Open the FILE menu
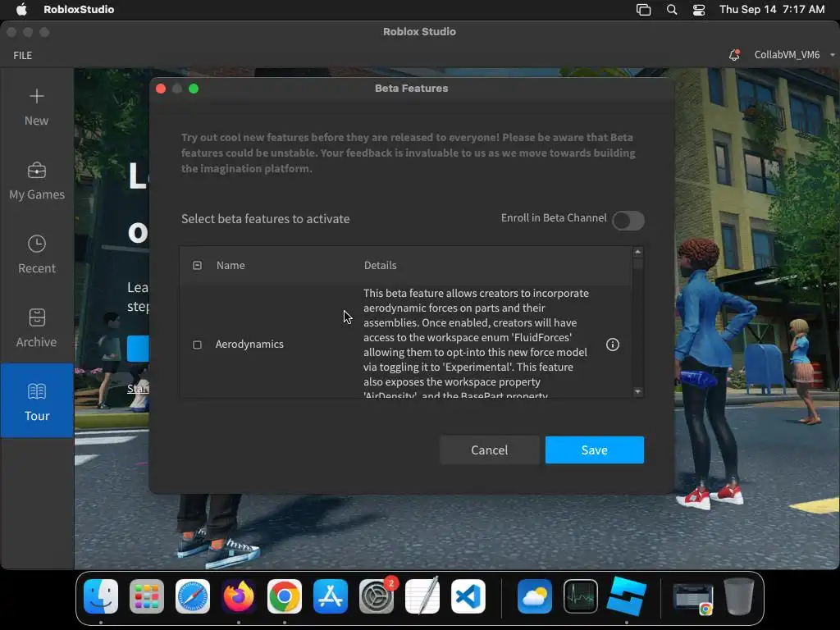The image size is (840, 630). 22,55
